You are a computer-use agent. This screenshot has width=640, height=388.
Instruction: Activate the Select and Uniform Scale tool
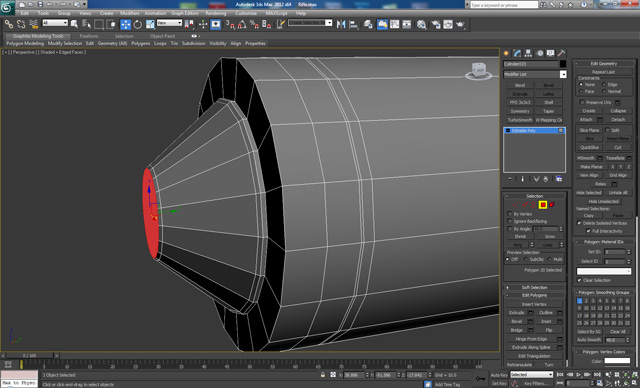(150, 24)
